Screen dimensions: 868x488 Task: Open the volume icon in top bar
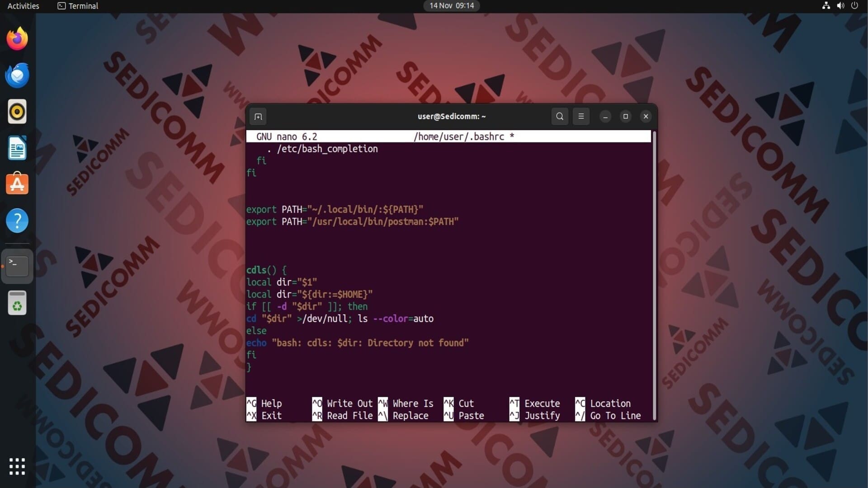(840, 6)
